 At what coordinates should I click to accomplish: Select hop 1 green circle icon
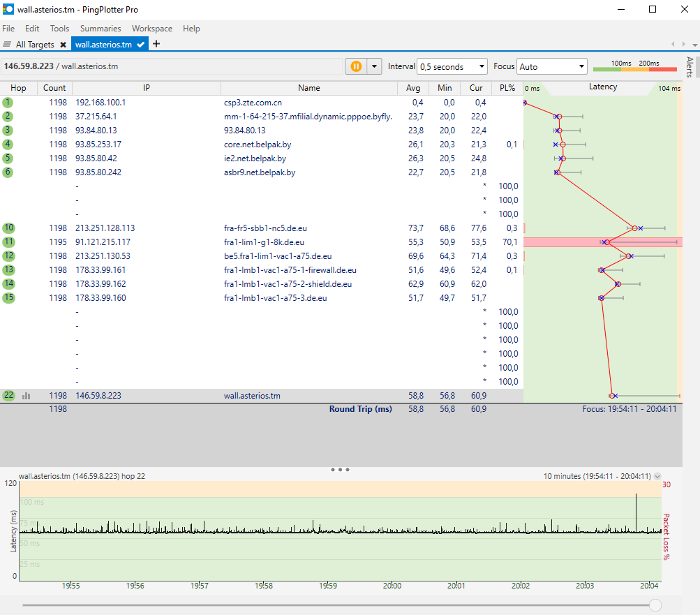[8, 103]
